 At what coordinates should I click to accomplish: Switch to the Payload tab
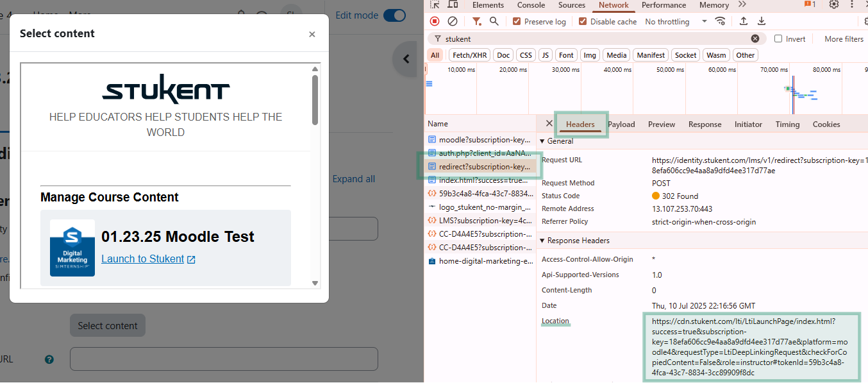pos(621,124)
